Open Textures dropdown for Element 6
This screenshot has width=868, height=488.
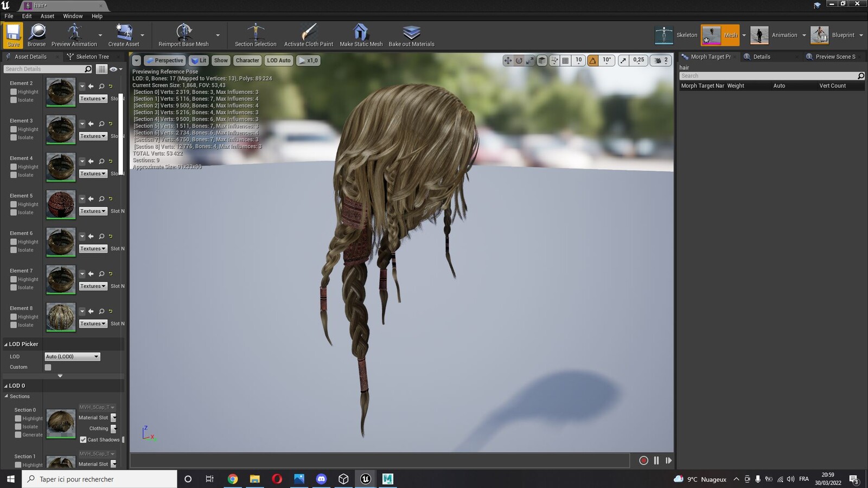93,249
